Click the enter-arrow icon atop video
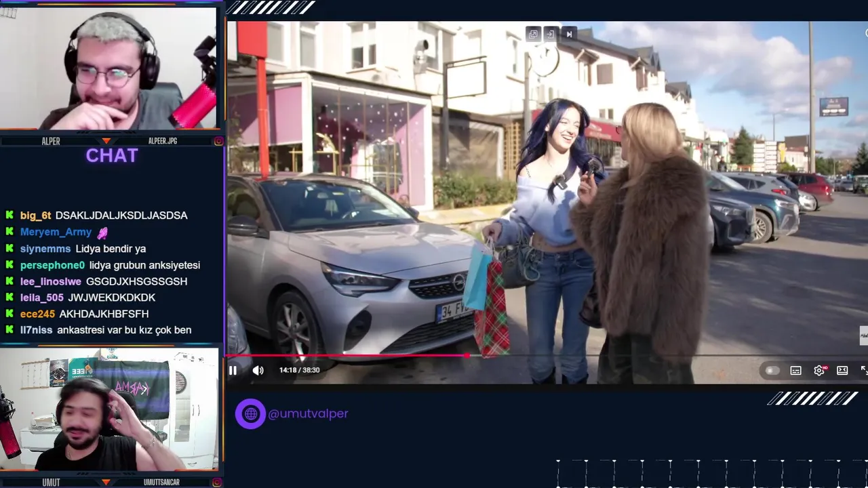 pos(551,34)
